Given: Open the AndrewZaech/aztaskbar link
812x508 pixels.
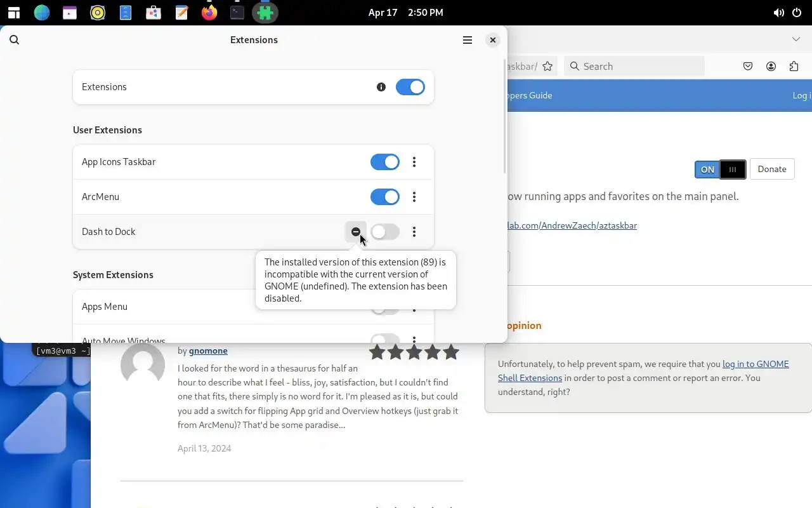Looking at the screenshot, I should [x=572, y=225].
